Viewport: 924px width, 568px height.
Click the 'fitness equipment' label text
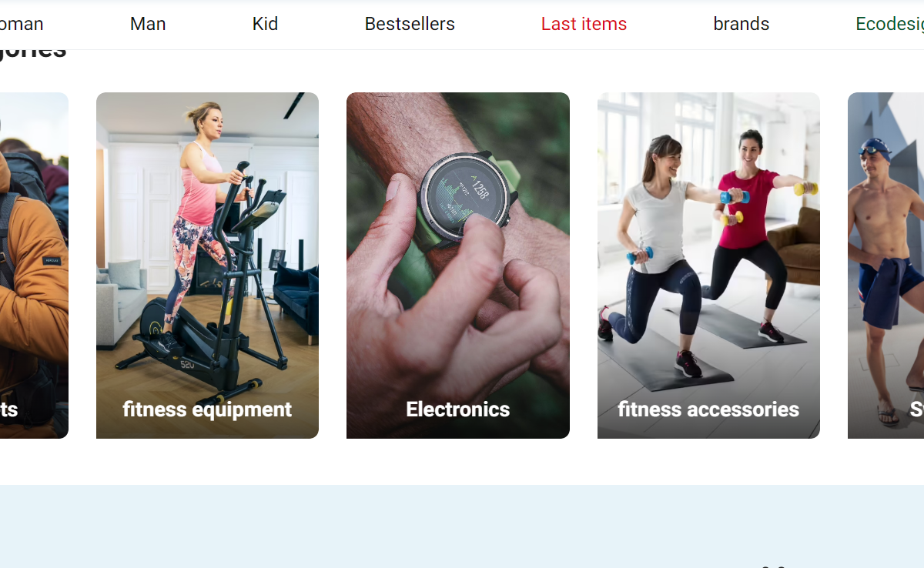tap(207, 409)
